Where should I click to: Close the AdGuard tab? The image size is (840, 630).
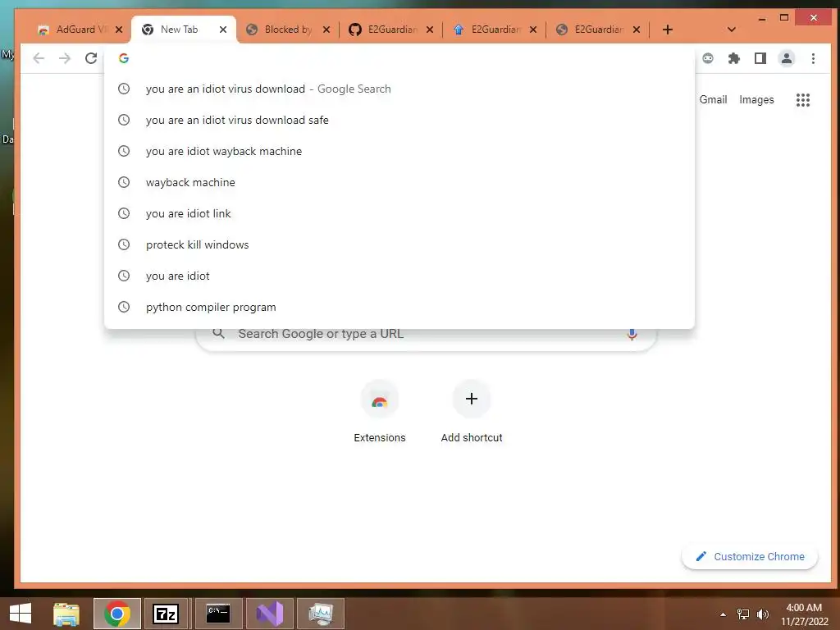pos(119,30)
